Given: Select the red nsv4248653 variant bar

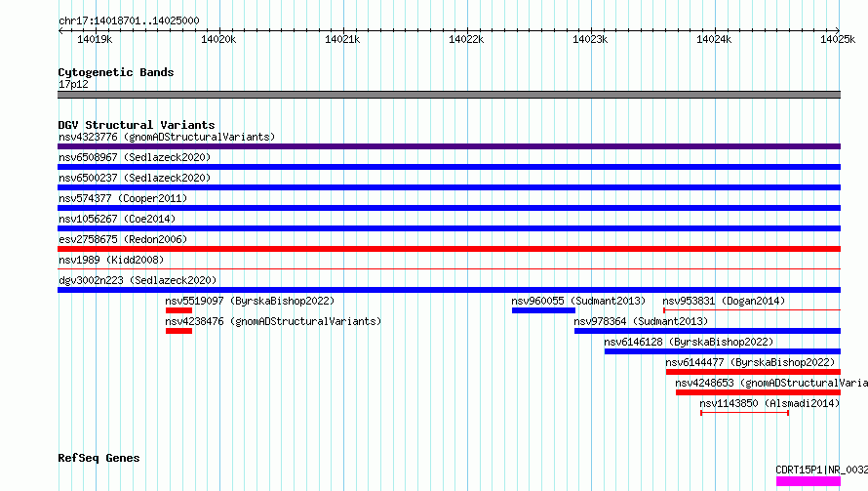Looking at the screenshot, I should point(759,392).
